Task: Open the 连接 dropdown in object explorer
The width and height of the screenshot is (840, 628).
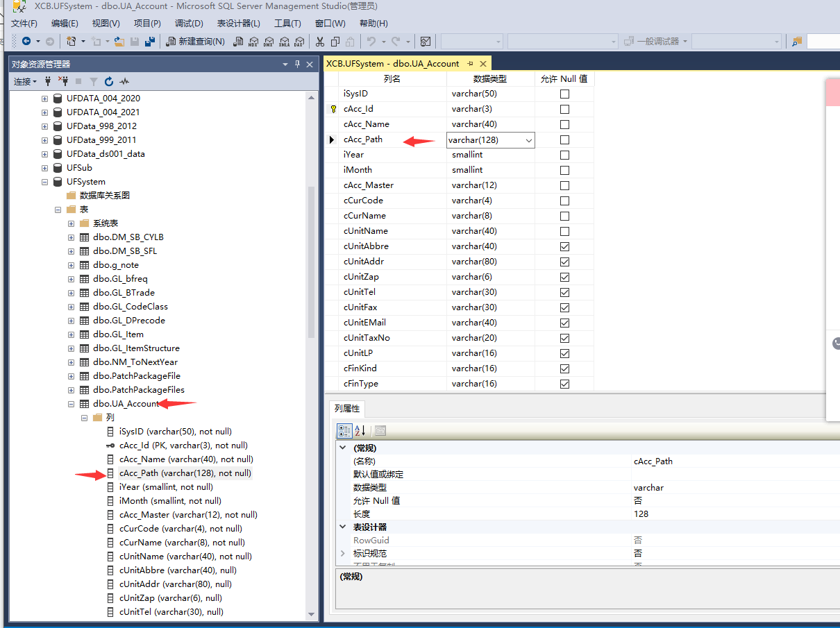Action: 26,81
